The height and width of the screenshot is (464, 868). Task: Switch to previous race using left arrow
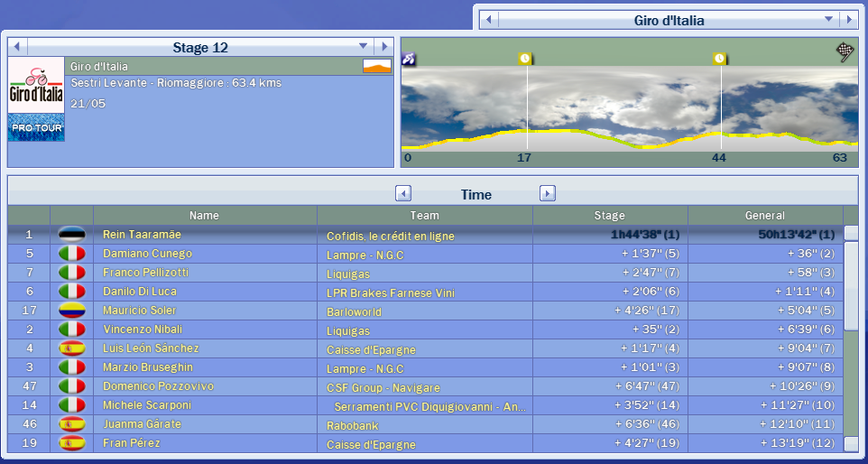coord(488,20)
